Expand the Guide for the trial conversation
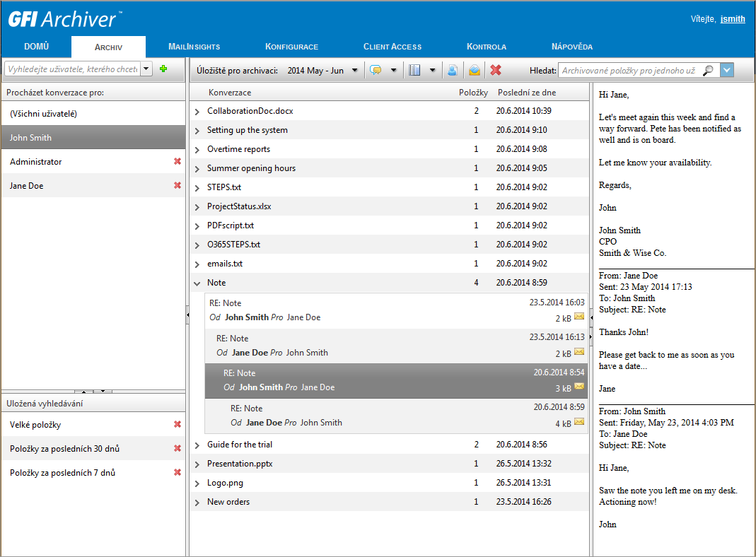Viewport: 756px width, 557px height. 197,445
